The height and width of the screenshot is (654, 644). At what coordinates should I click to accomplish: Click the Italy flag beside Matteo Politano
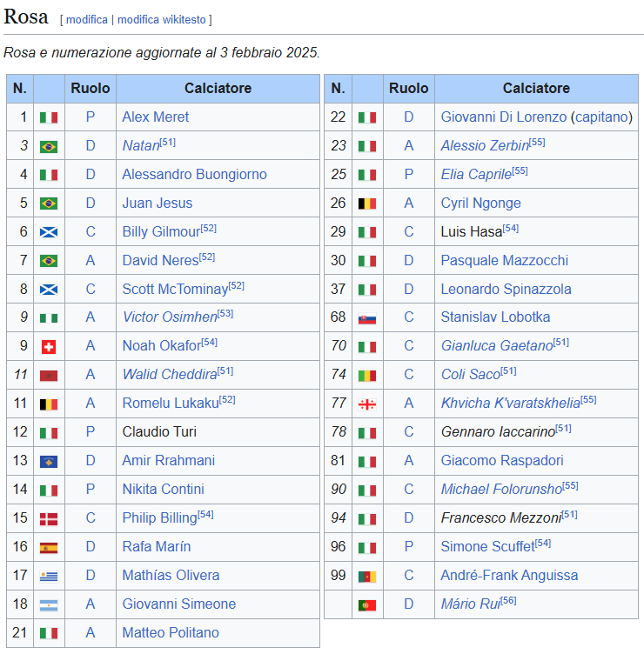49,634
